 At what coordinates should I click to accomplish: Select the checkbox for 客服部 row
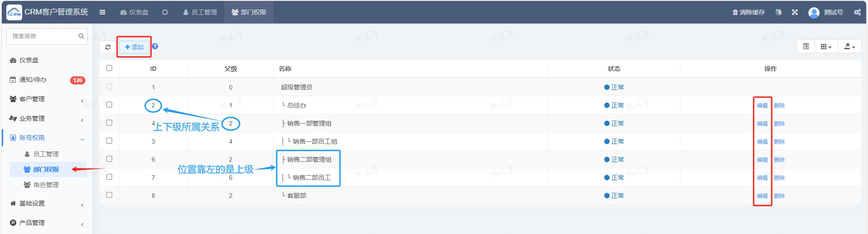pyautogui.click(x=109, y=195)
